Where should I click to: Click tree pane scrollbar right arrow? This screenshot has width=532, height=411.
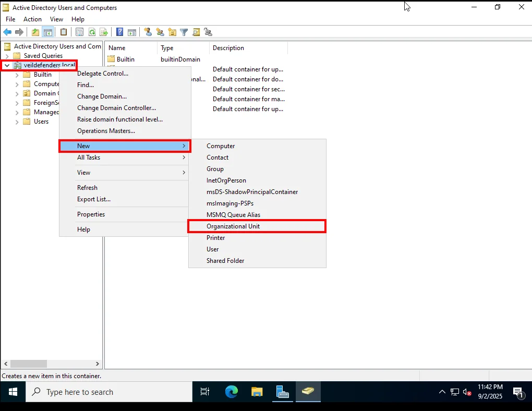(98, 364)
